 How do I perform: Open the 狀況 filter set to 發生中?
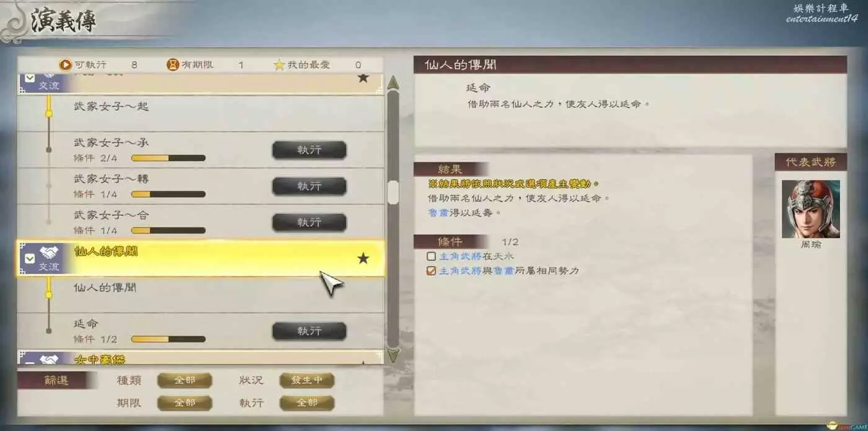(x=307, y=380)
